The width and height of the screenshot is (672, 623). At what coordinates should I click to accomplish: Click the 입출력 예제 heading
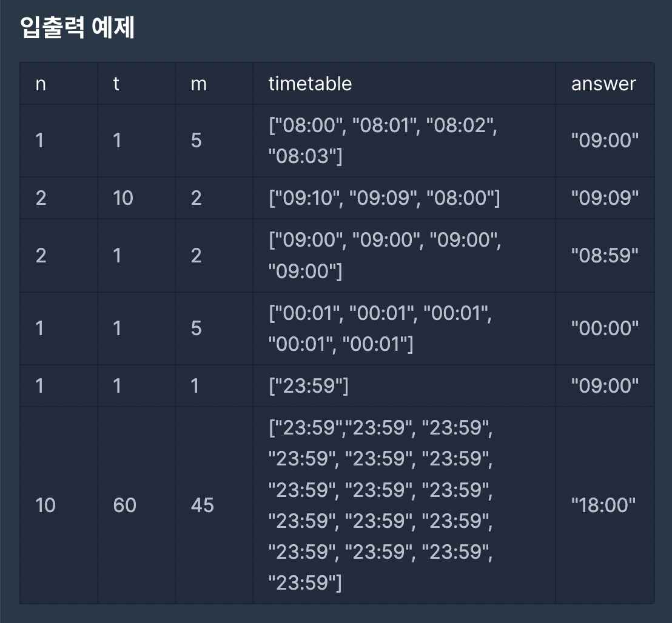[78, 27]
